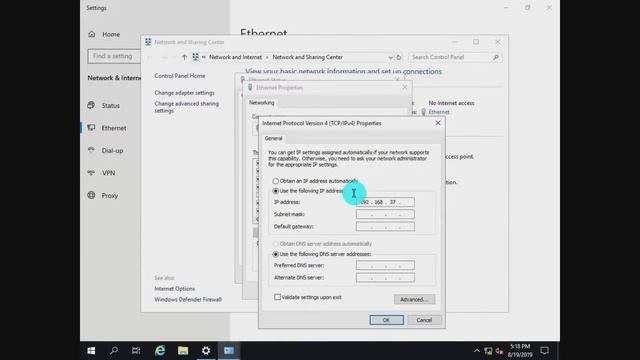Open the taskbar clock and date

pos(520,351)
